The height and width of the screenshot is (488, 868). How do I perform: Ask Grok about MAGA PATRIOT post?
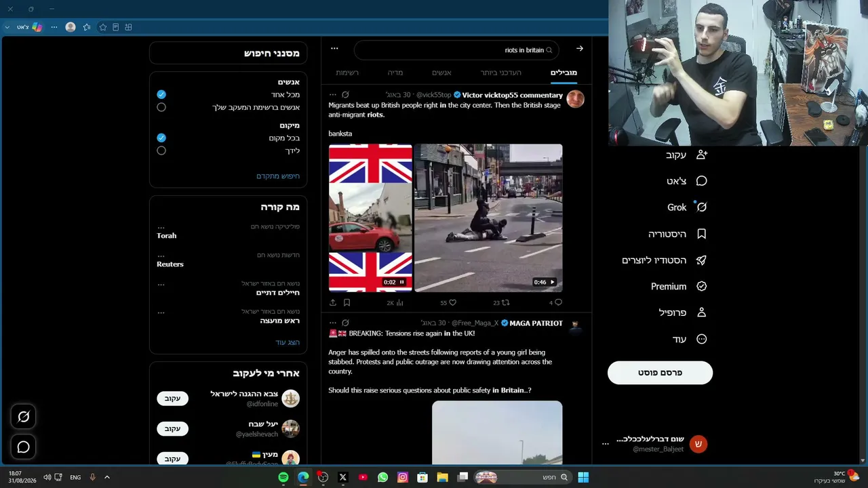(345, 323)
